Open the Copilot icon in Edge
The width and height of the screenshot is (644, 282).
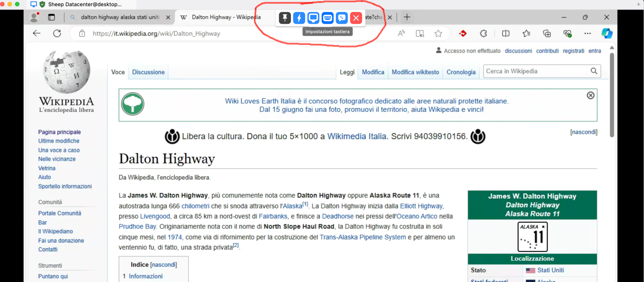[607, 33]
